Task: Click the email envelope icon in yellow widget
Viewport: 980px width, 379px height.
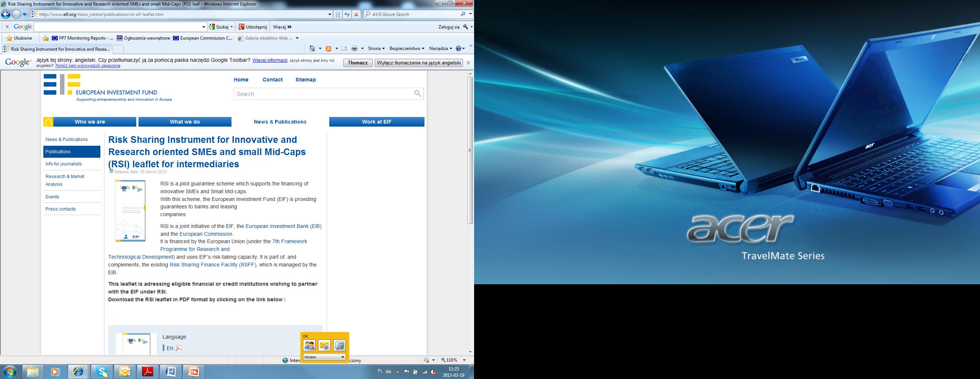Action: (324, 345)
